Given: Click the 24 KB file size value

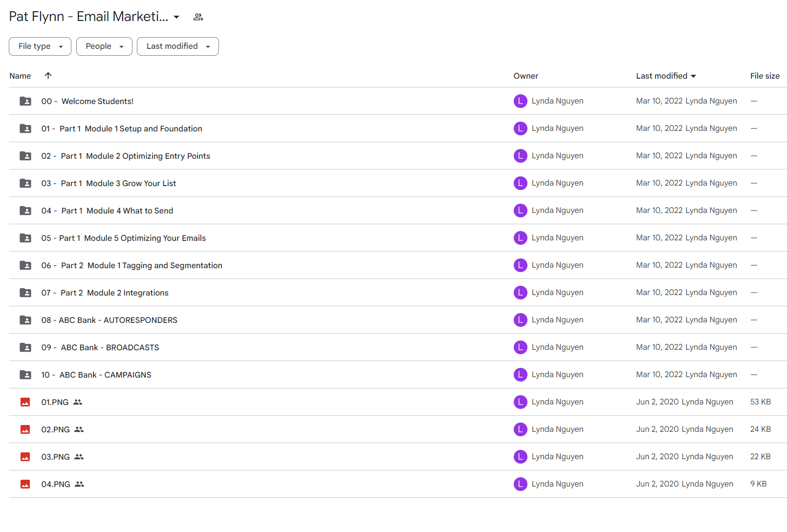Looking at the screenshot, I should click(x=760, y=429).
